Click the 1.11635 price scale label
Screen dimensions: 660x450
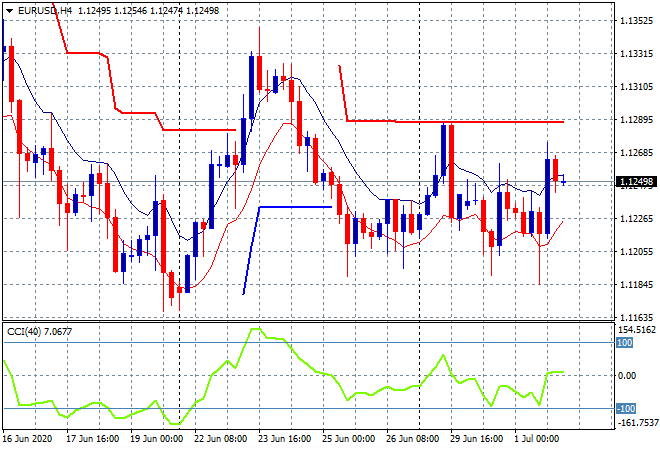tap(637, 318)
